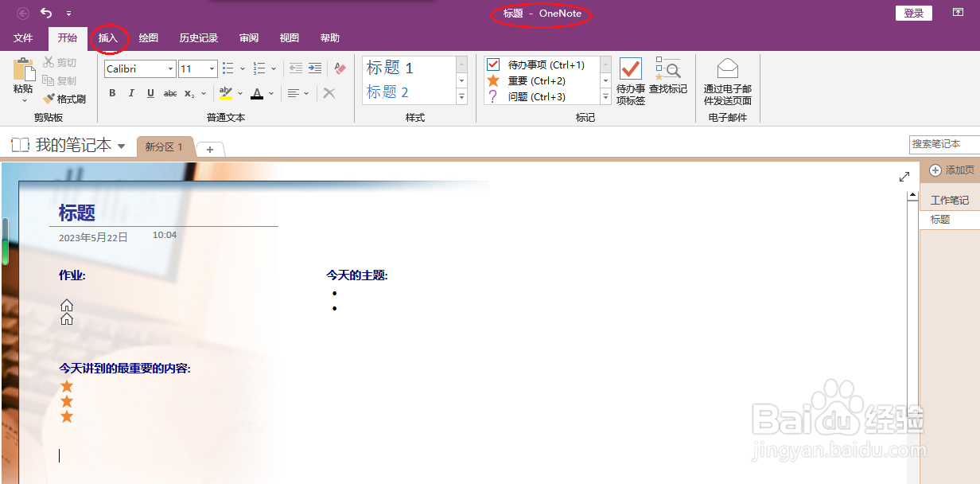Increase indent of the paragraph

(315, 69)
